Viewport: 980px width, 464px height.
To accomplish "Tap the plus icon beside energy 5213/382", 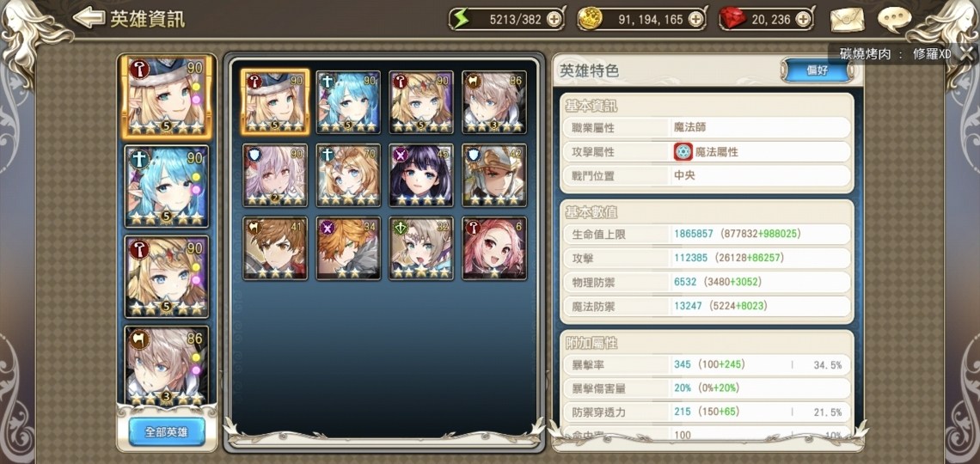I will click(554, 20).
